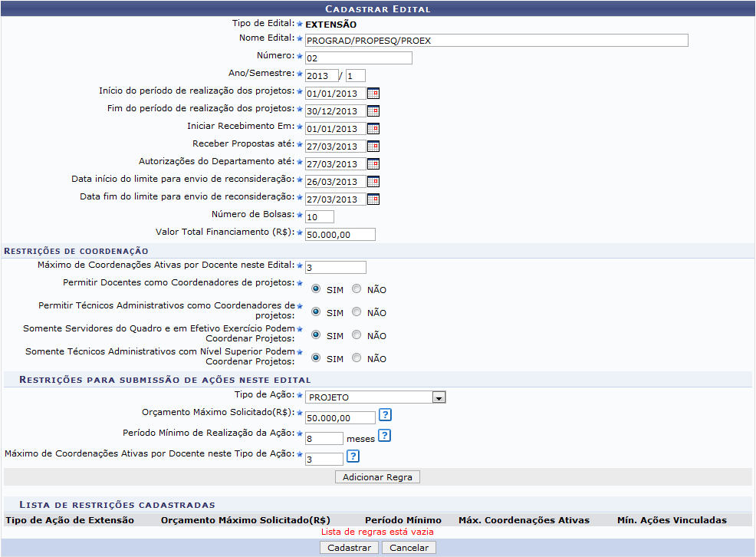The height and width of the screenshot is (557, 756).
Task: Open calendar for project period start date
Action: (373, 94)
